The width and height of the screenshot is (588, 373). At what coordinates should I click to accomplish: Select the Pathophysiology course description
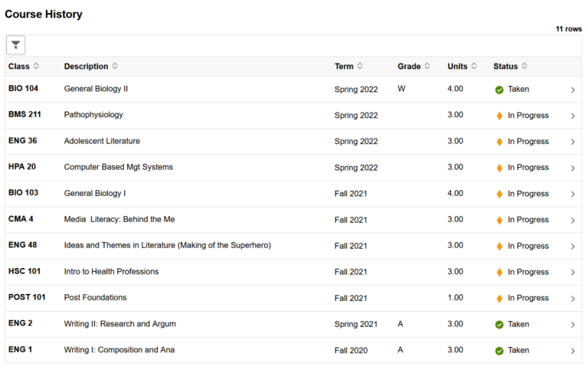tap(93, 115)
